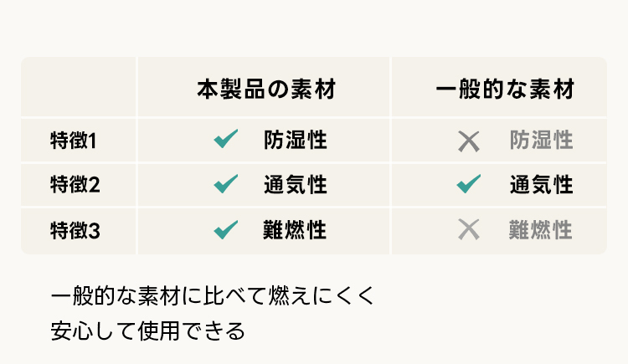Click the 特徴2 row label
628x364 pixels.
[x=75, y=185]
